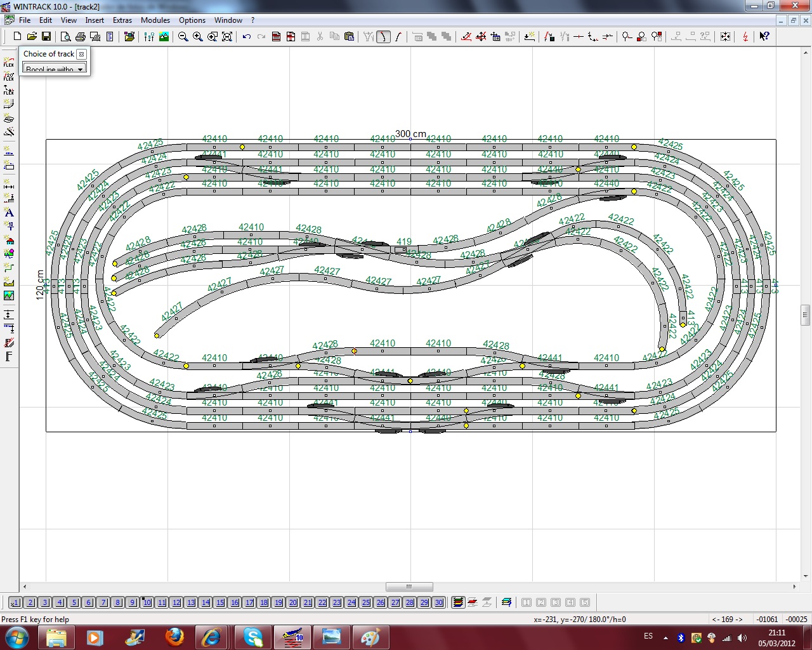
Task: Toggle layer 5 visibility button
Action: point(74,602)
